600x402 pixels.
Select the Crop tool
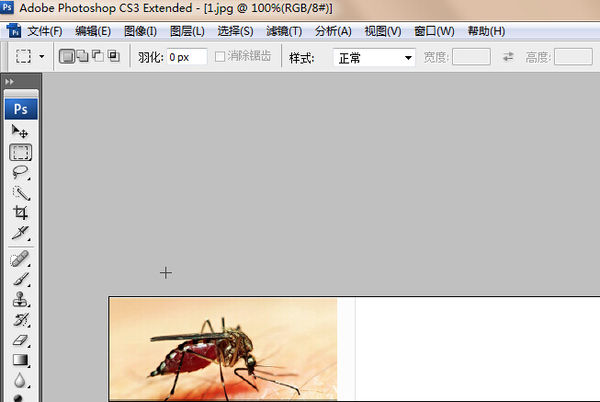coord(20,213)
